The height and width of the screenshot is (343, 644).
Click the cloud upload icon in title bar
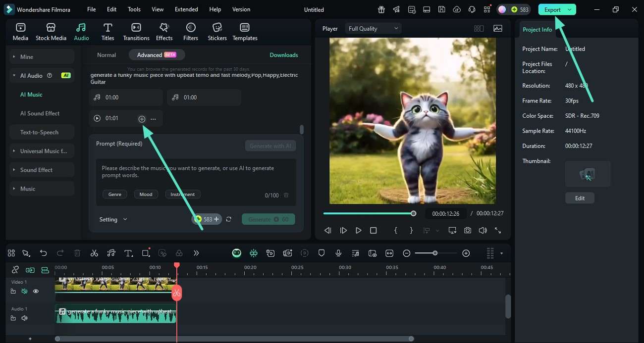click(457, 9)
